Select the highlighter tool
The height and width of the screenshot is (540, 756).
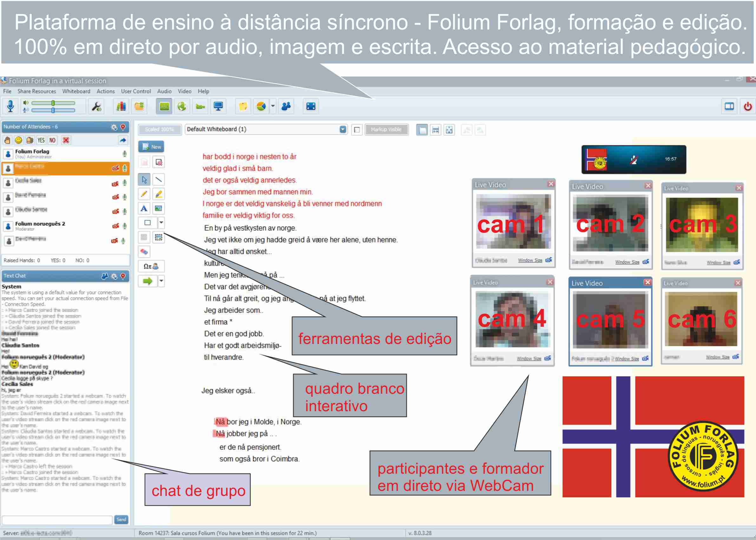click(x=159, y=194)
